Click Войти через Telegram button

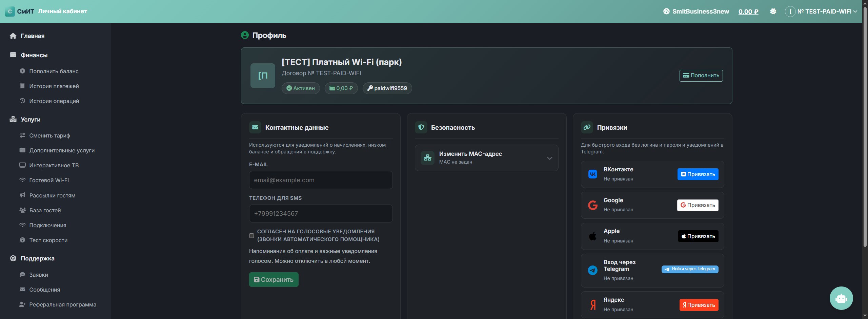690,269
